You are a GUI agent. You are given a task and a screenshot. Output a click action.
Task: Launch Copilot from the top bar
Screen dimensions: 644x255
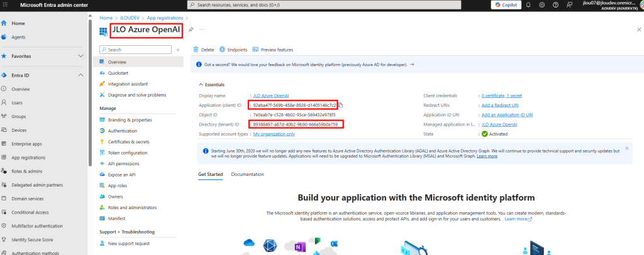coord(506,4)
